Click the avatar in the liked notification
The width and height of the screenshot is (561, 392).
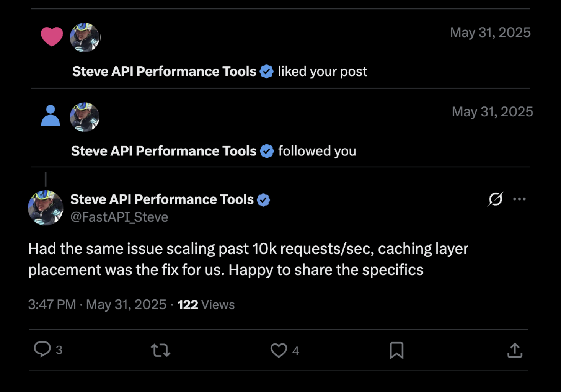(85, 38)
